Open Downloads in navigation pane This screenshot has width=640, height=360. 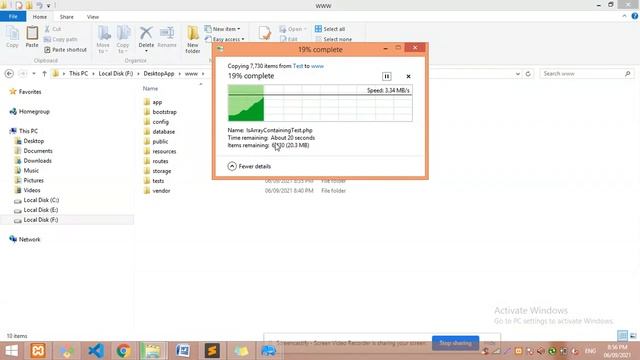click(x=33, y=160)
